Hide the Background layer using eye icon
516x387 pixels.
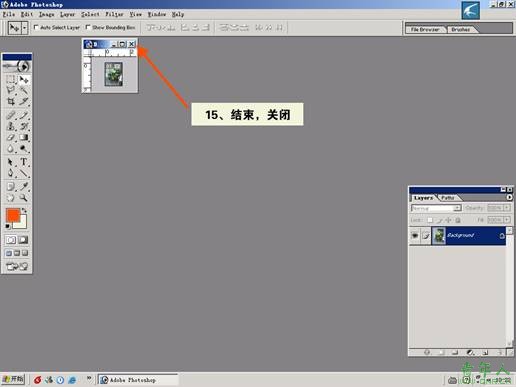[415, 235]
